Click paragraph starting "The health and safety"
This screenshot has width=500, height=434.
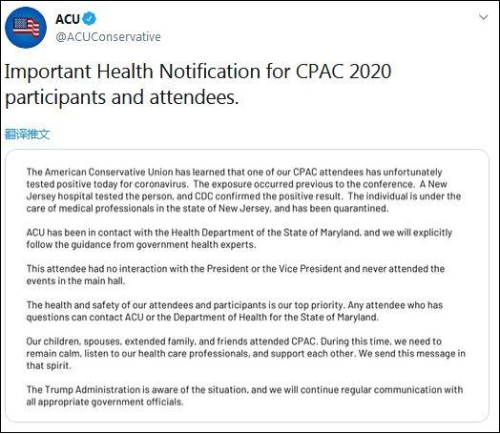(x=234, y=311)
